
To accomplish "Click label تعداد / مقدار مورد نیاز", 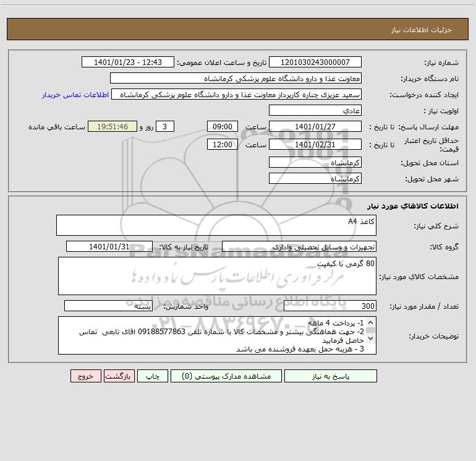I will click(x=424, y=307).
